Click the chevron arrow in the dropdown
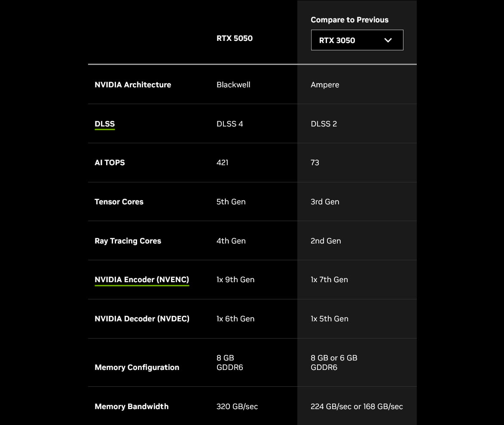504x425 pixels. pos(388,40)
